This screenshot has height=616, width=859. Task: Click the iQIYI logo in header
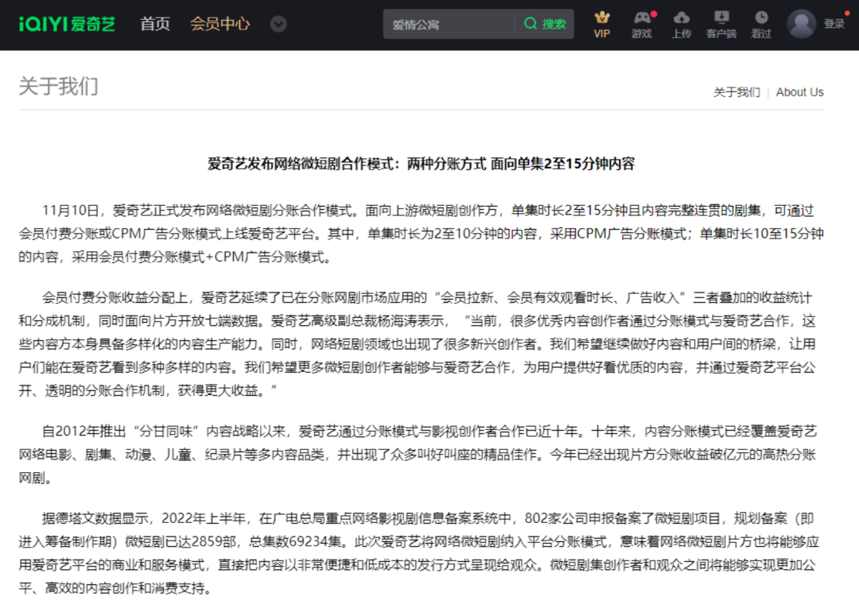click(x=67, y=24)
